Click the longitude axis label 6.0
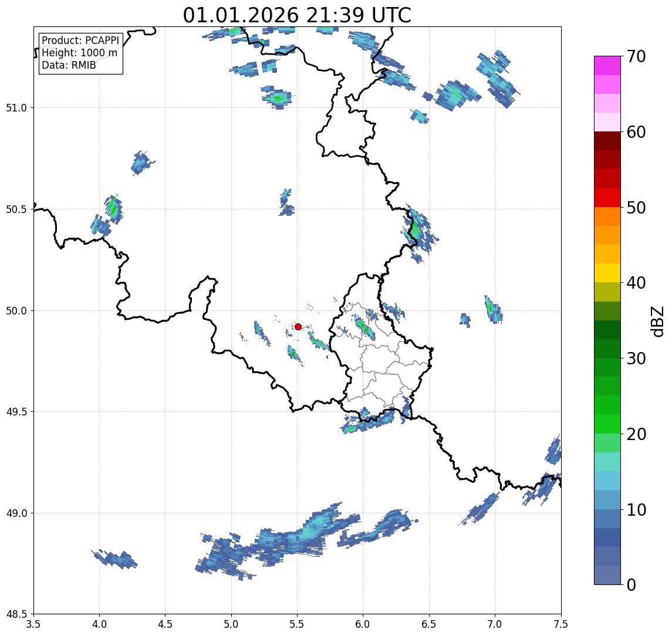Image resolution: width=672 pixels, height=636 pixels. pyautogui.click(x=363, y=624)
